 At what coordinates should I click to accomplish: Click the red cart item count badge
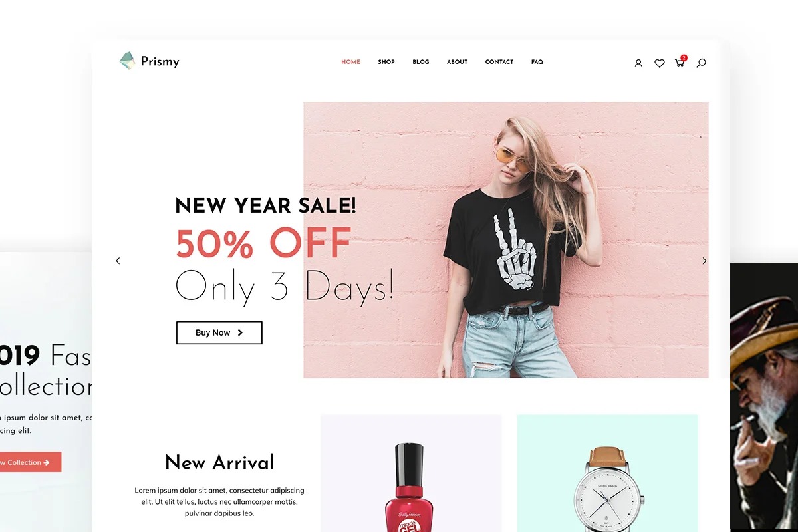[684, 58]
